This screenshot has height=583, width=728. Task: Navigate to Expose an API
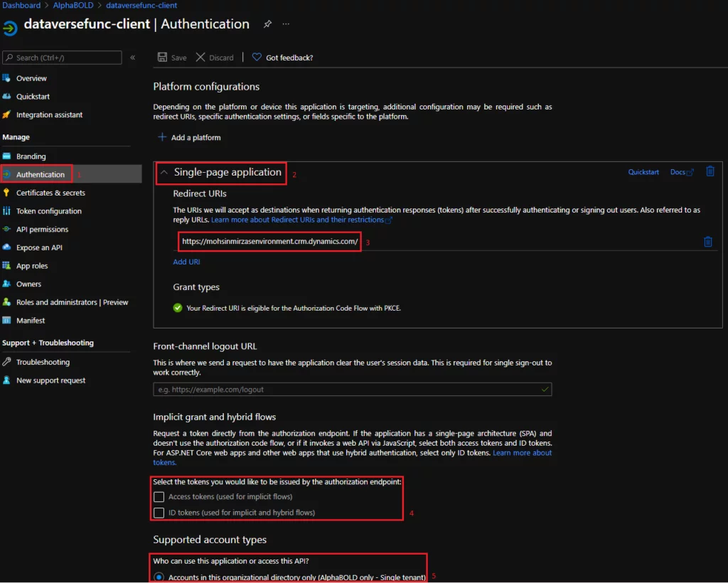point(39,247)
